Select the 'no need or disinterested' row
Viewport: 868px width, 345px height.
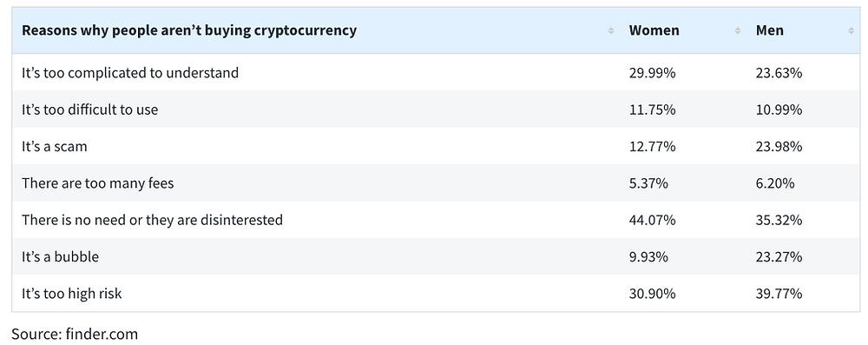click(436, 220)
